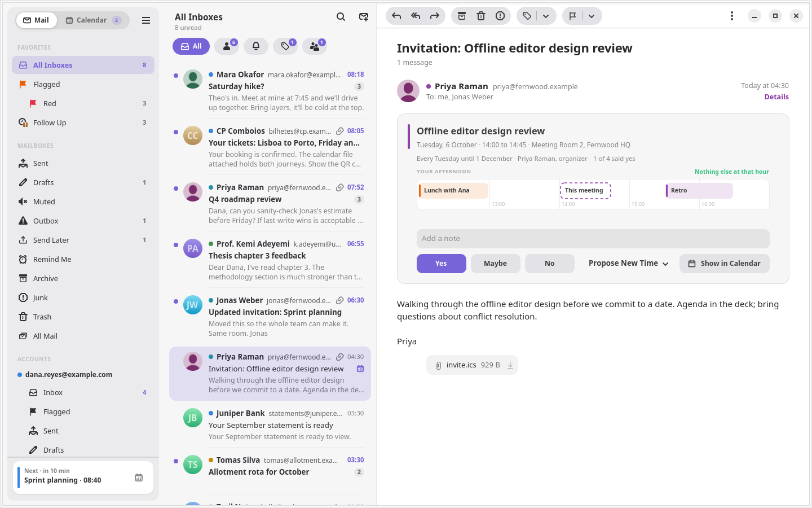
Task: Open the Muted mailbox
Action: click(x=82, y=202)
